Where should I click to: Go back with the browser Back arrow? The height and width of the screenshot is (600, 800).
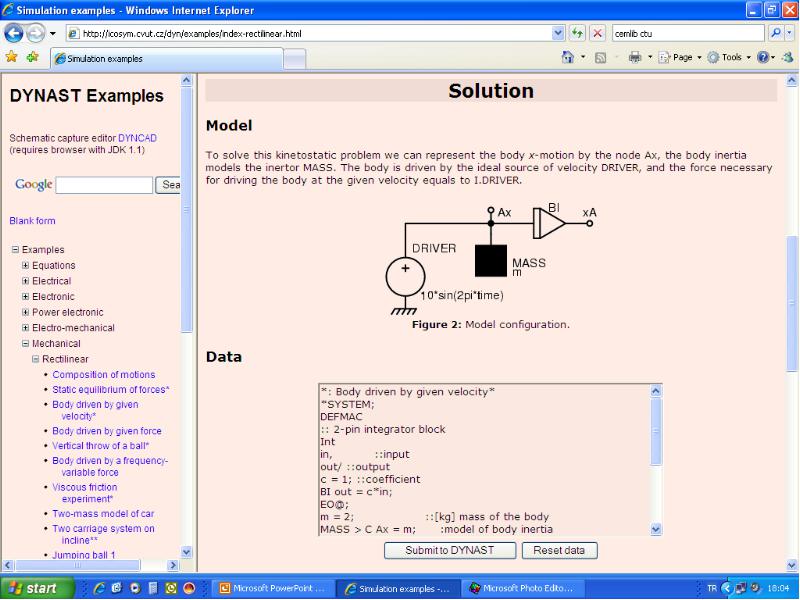pos(14,34)
